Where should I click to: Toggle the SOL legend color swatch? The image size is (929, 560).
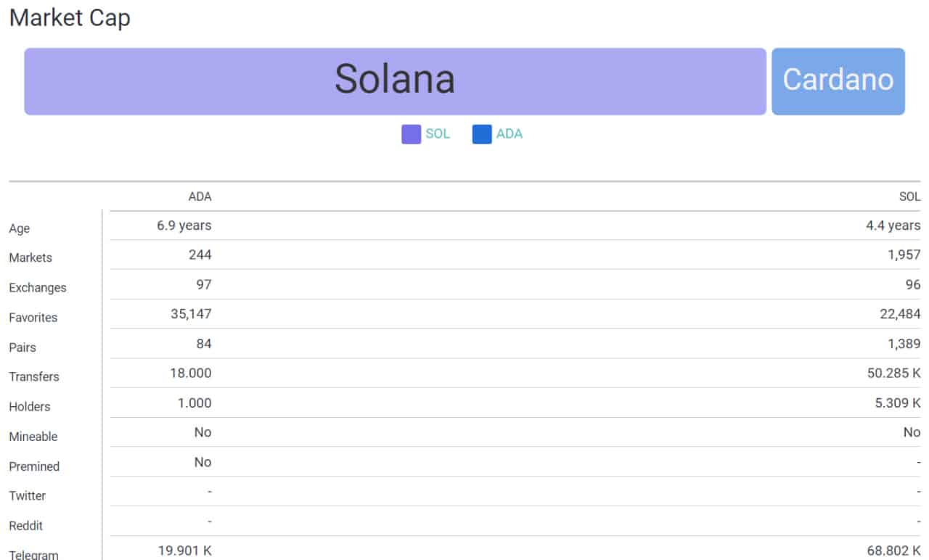[x=411, y=134]
